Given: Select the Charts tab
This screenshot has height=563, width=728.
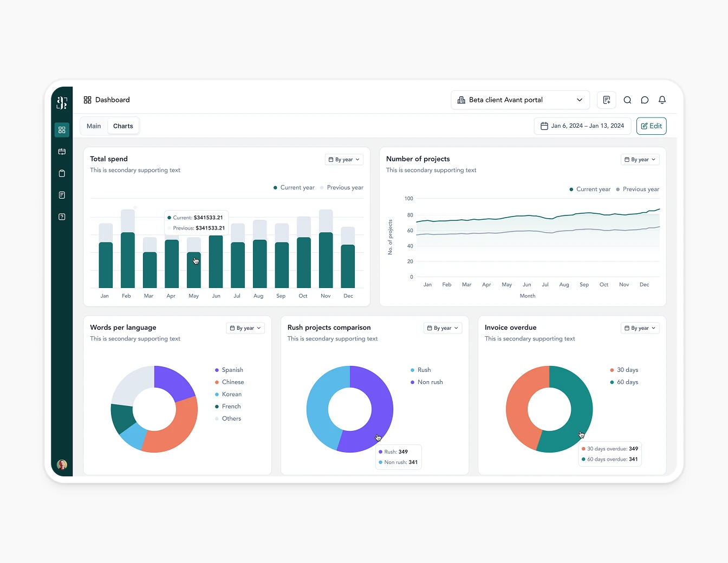Looking at the screenshot, I should 123,126.
